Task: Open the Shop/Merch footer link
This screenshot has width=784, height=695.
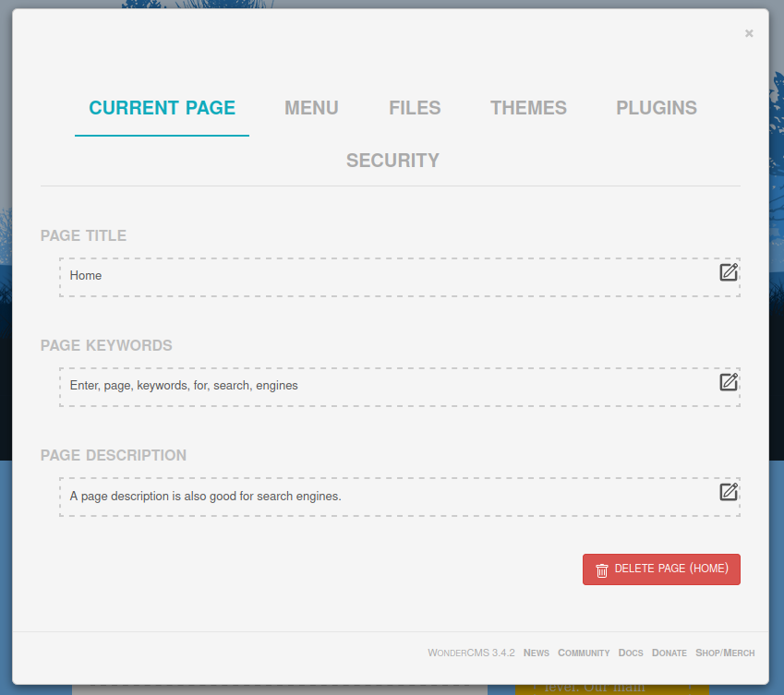Action: (725, 653)
